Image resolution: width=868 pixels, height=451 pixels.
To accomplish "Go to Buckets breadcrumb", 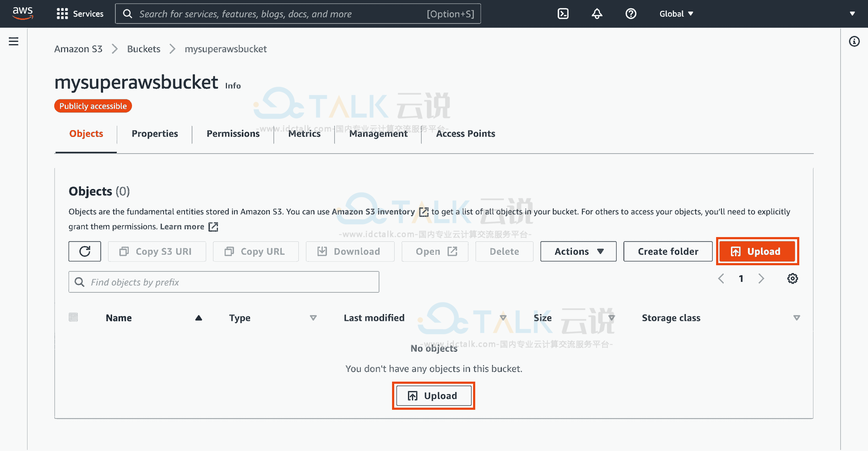I will pos(144,49).
